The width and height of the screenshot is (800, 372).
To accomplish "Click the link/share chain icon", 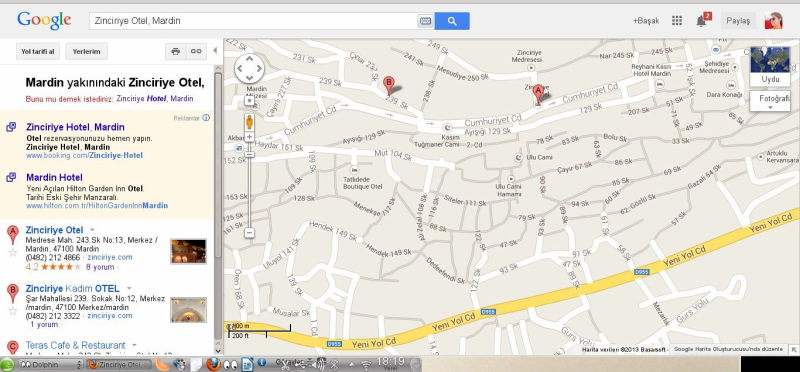I will point(196,51).
